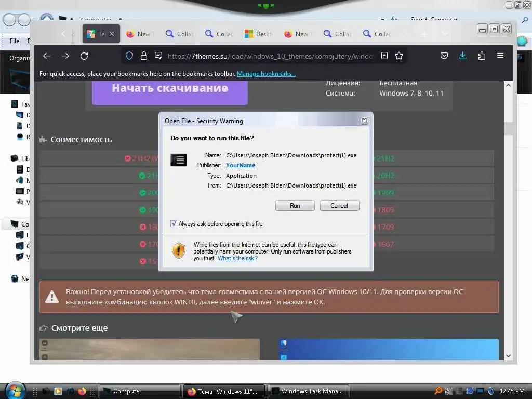
Task: Select Computer node in navigation pane
Action: tap(20, 224)
